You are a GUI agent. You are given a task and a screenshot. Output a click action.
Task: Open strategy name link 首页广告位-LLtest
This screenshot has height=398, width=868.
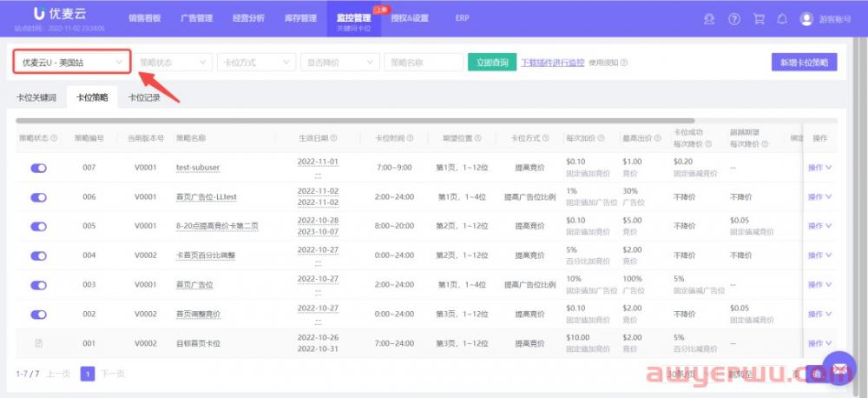pyautogui.click(x=207, y=196)
